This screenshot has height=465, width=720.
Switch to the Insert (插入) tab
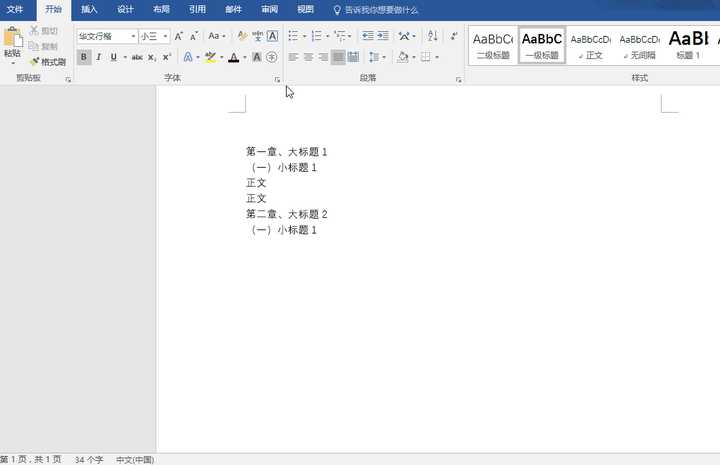(89, 10)
